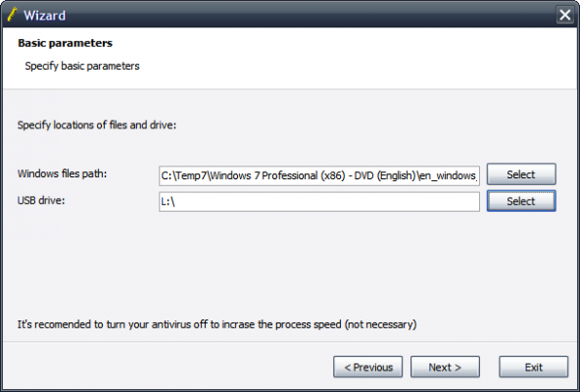580x392 pixels.
Task: Click the USB drive label
Action: (41, 201)
